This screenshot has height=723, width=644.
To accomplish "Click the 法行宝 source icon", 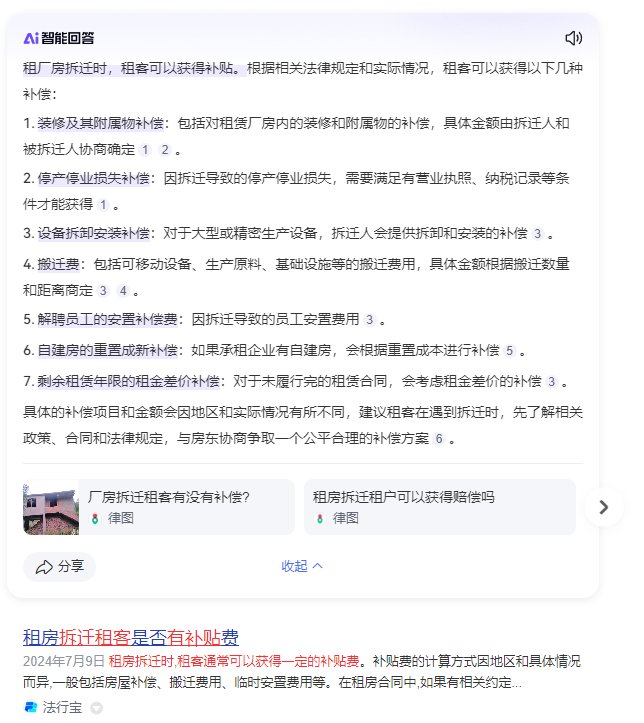I will click(30, 706).
